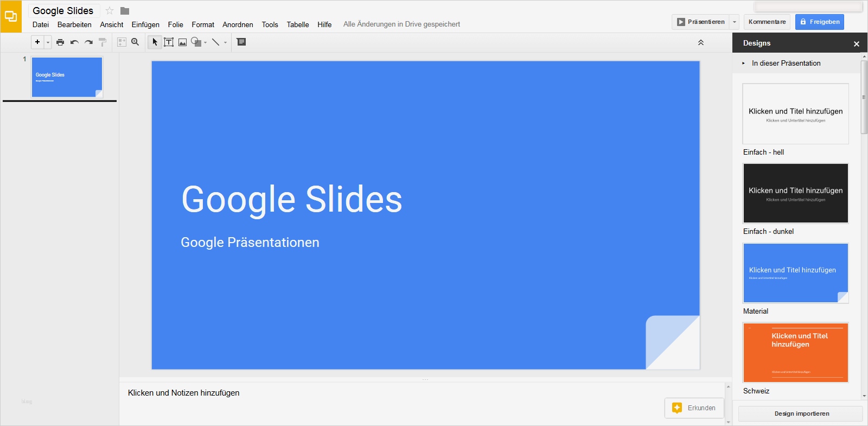Image resolution: width=868 pixels, height=426 pixels.
Task: Open the Präsentieren options dropdown arrow
Action: click(x=735, y=22)
